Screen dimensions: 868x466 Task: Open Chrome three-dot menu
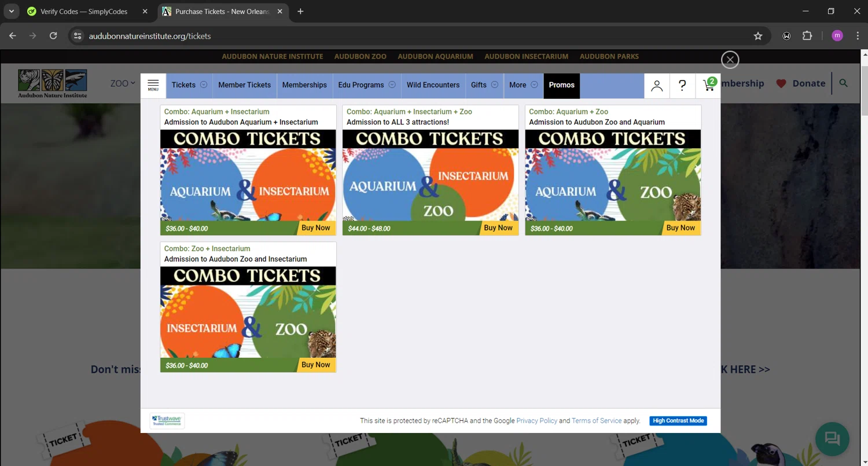858,36
